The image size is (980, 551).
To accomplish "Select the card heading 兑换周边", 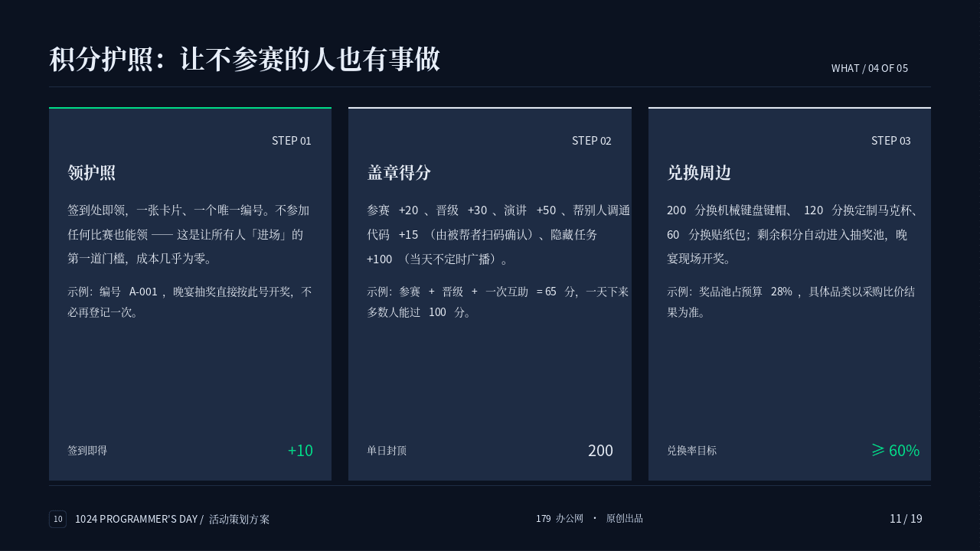I will click(x=699, y=173).
